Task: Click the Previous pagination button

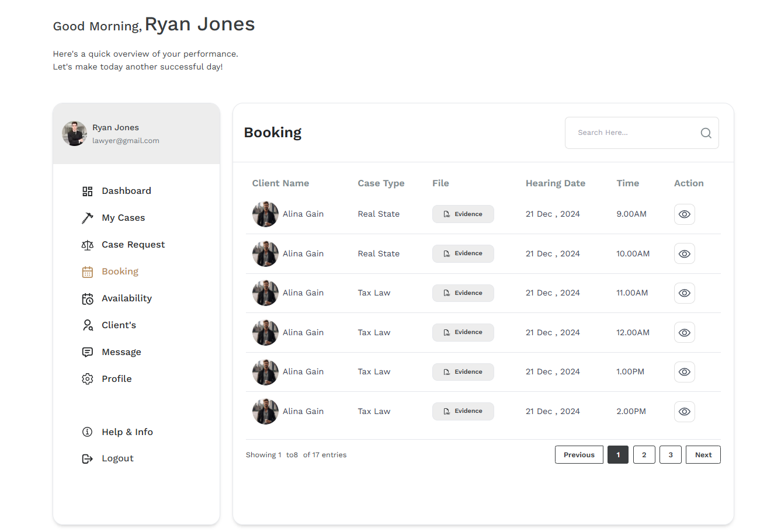Action: [579, 455]
